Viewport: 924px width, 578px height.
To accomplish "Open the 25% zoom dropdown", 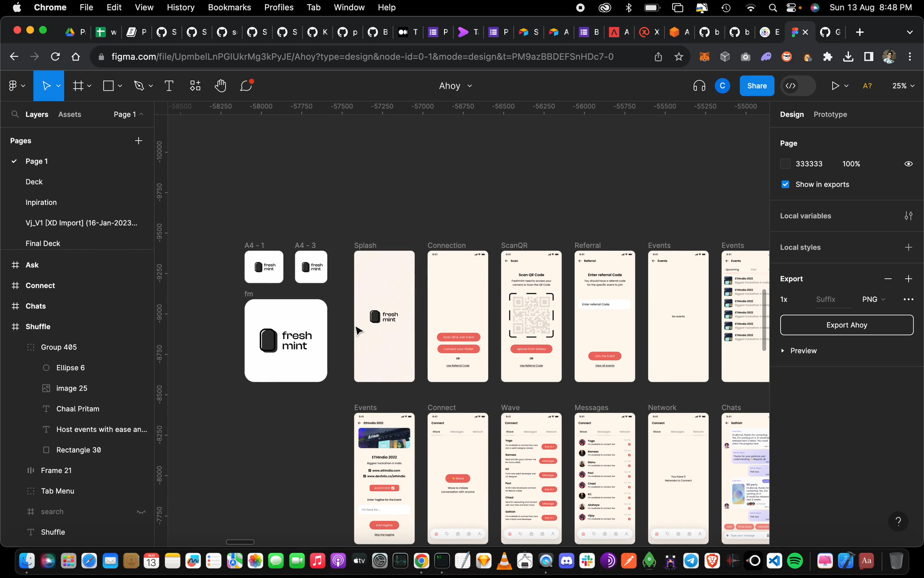I will (x=903, y=86).
